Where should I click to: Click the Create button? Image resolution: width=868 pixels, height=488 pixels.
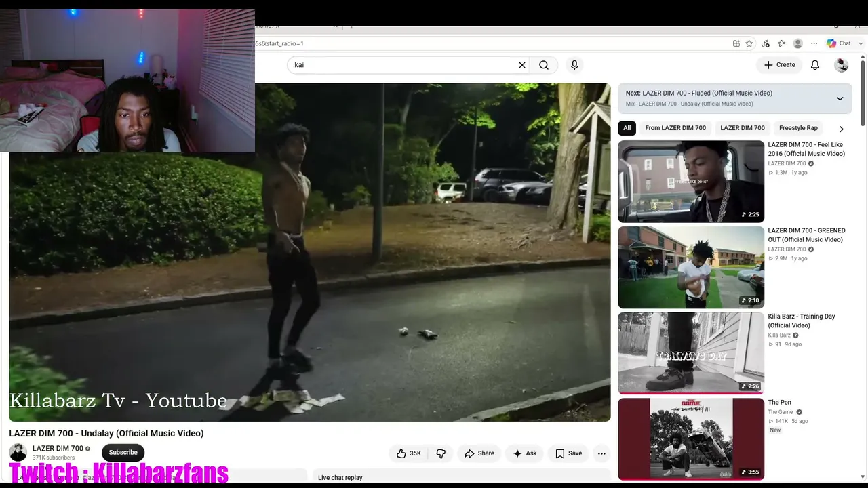coord(779,65)
